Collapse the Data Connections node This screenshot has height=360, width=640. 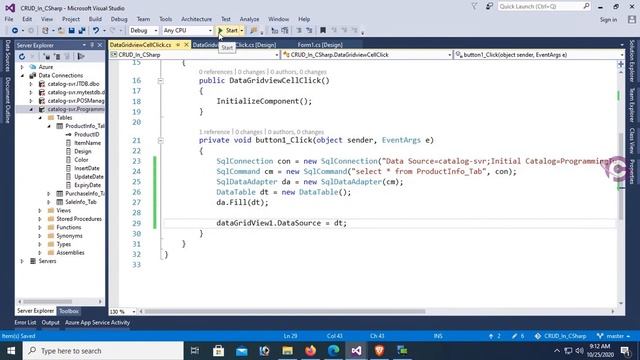pyautogui.click(x=22, y=76)
